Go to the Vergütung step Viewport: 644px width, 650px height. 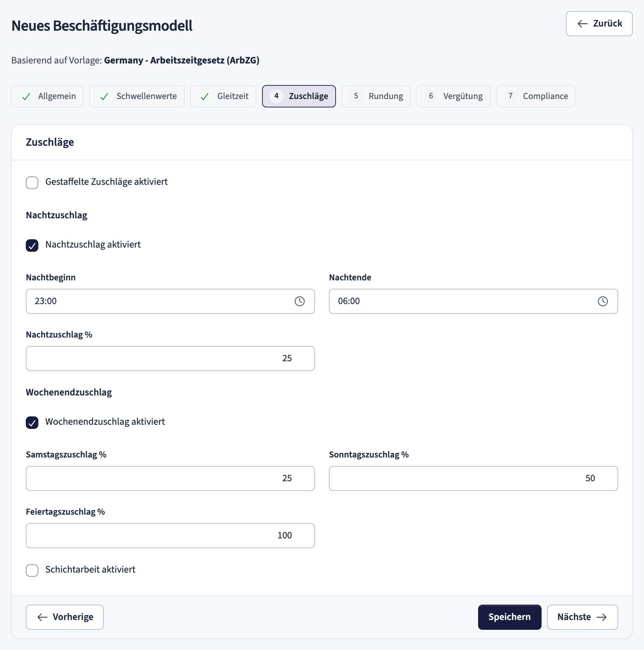coord(453,96)
